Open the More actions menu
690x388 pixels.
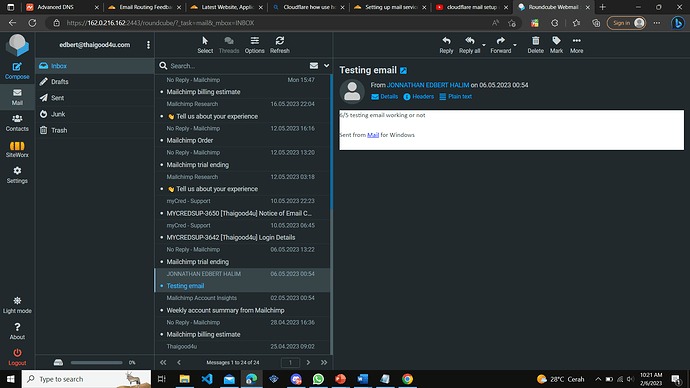pyautogui.click(x=576, y=45)
